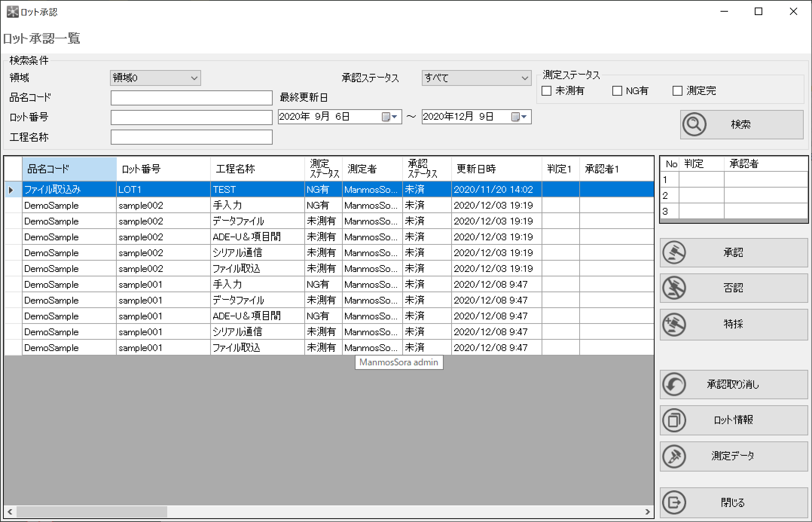Click the special acceptance (特採) icon
Screen dimensions: 812x522
674,324
